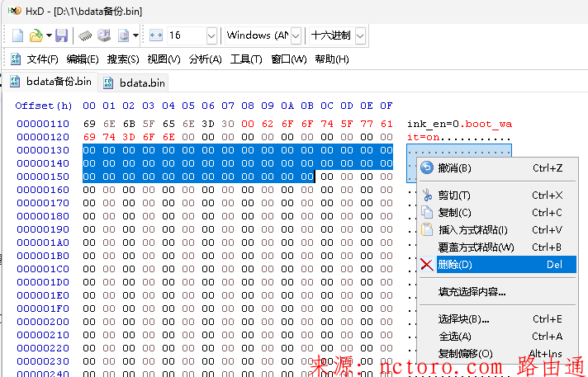Switch to the bdata.bin tab
Image resolution: width=588 pixels, height=377 pixels.
pyautogui.click(x=142, y=82)
